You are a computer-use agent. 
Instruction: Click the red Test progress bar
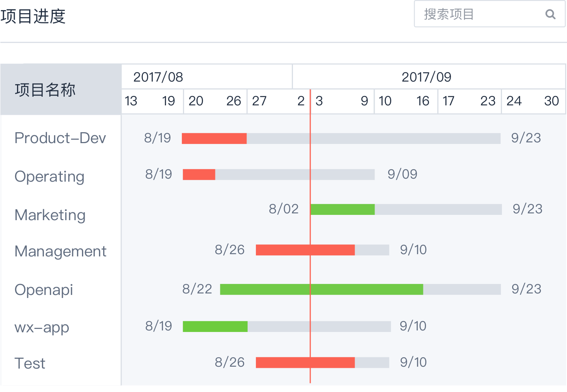pos(305,363)
